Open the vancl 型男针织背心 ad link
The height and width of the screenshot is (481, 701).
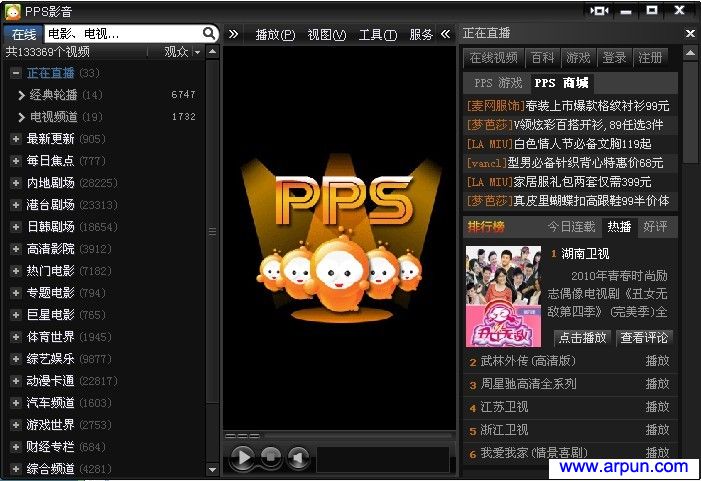pyautogui.click(x=565, y=163)
